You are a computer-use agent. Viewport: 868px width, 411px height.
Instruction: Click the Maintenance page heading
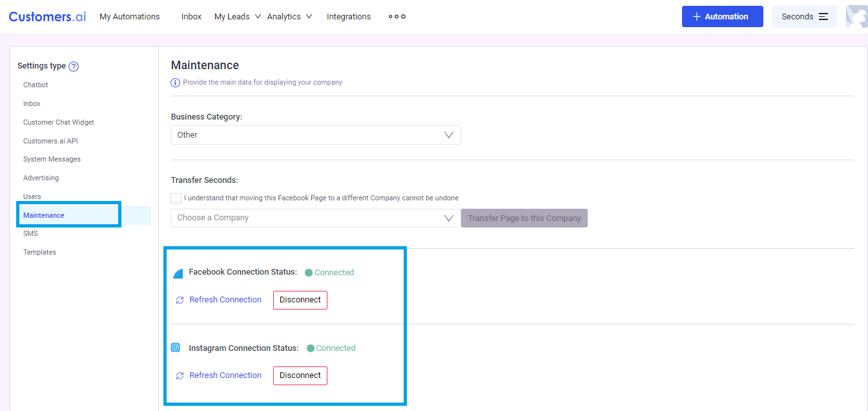(x=205, y=65)
